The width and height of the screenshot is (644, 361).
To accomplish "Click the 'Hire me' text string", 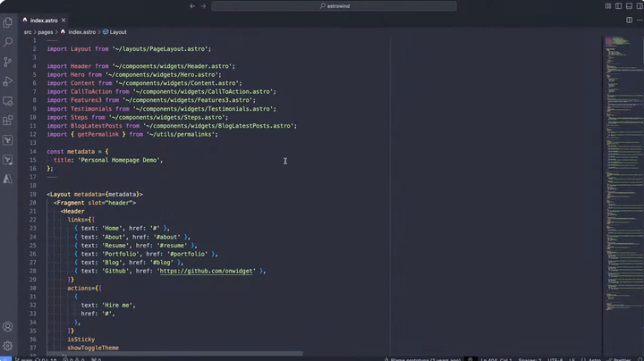I will click(x=116, y=306).
